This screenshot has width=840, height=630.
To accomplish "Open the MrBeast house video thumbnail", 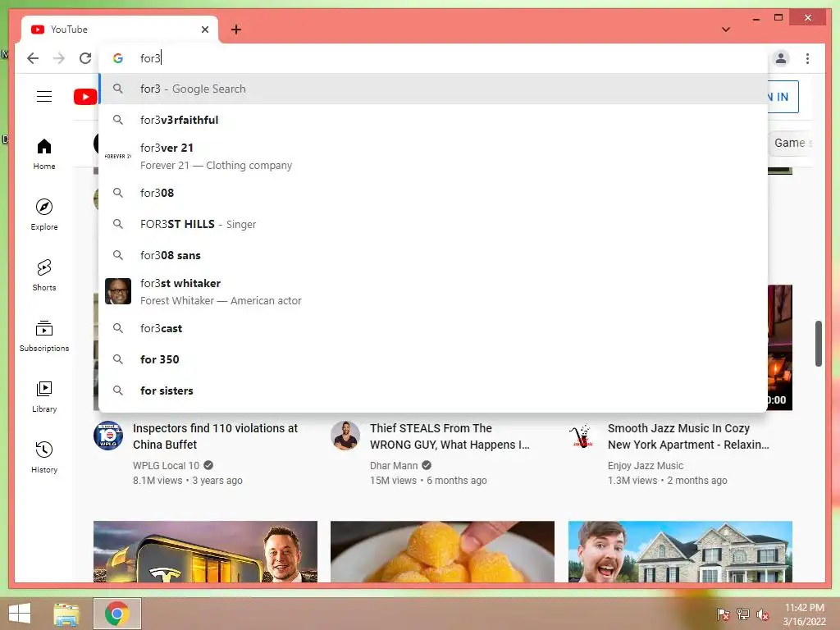I will click(680, 551).
